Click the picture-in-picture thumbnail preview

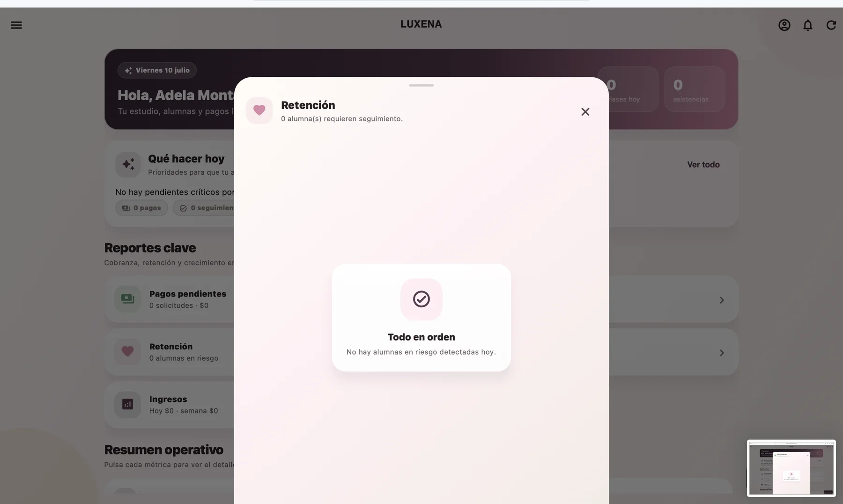791,468
